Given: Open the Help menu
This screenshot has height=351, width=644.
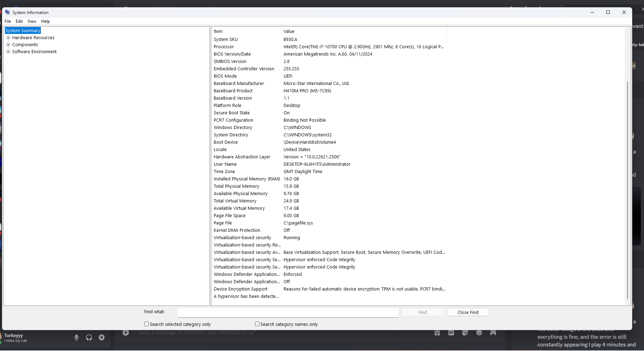Looking at the screenshot, I should click(x=46, y=21).
